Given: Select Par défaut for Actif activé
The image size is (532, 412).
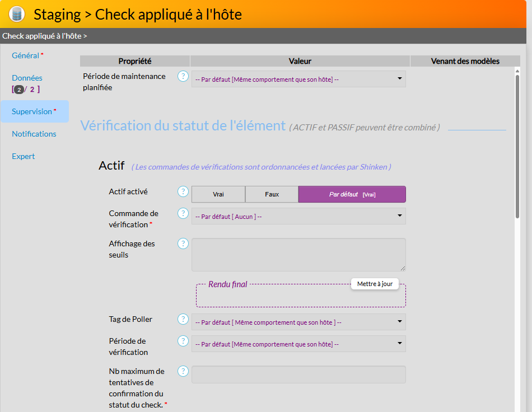Looking at the screenshot, I should pos(352,194).
